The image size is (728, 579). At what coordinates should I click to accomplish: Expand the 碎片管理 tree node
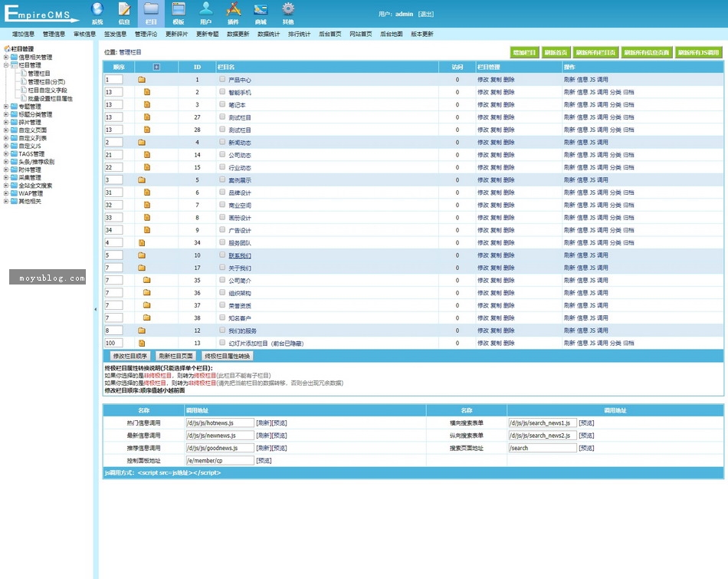(6, 122)
